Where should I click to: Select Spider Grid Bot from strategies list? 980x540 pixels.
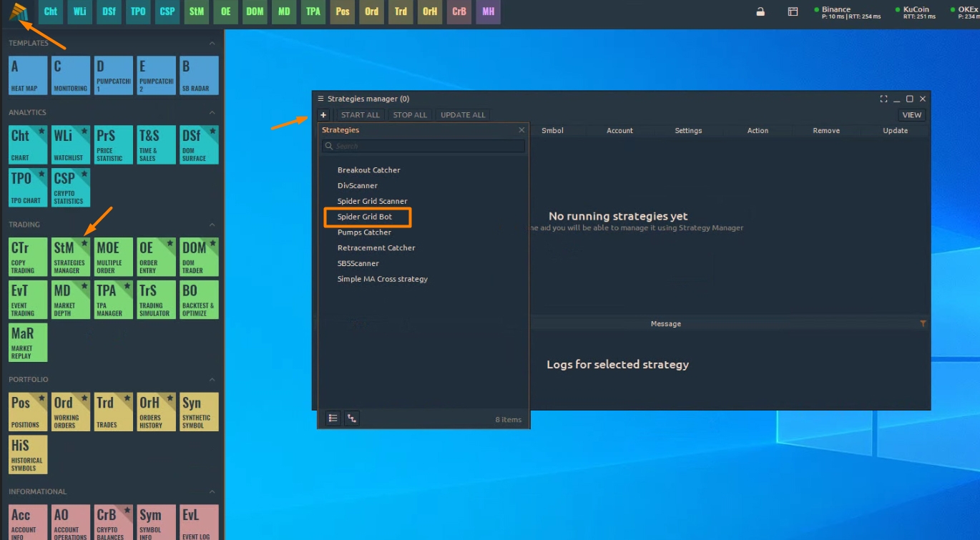365,217
